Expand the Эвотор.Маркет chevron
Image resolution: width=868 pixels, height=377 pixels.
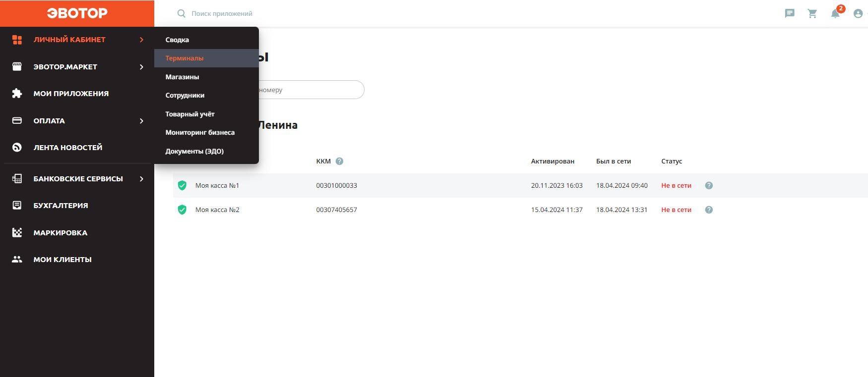(x=141, y=67)
